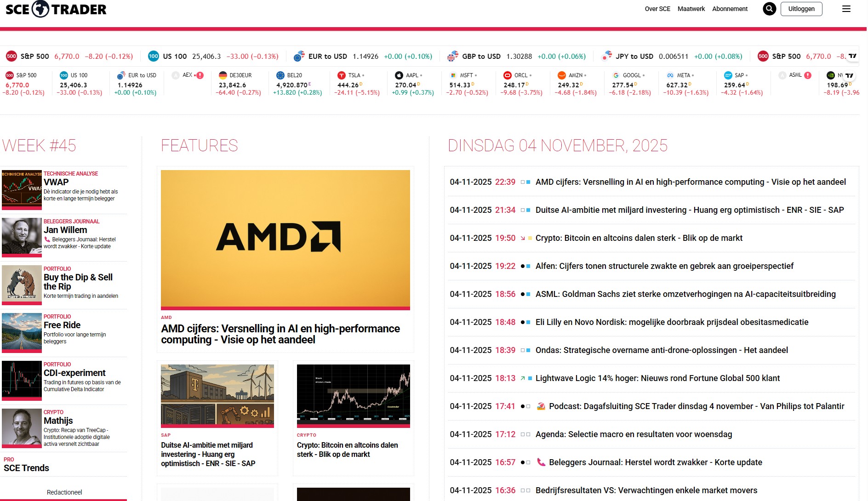This screenshot has width=868, height=501.
Task: Click the phone icon beside Beleggers Journaal headline
Action: pos(541,462)
